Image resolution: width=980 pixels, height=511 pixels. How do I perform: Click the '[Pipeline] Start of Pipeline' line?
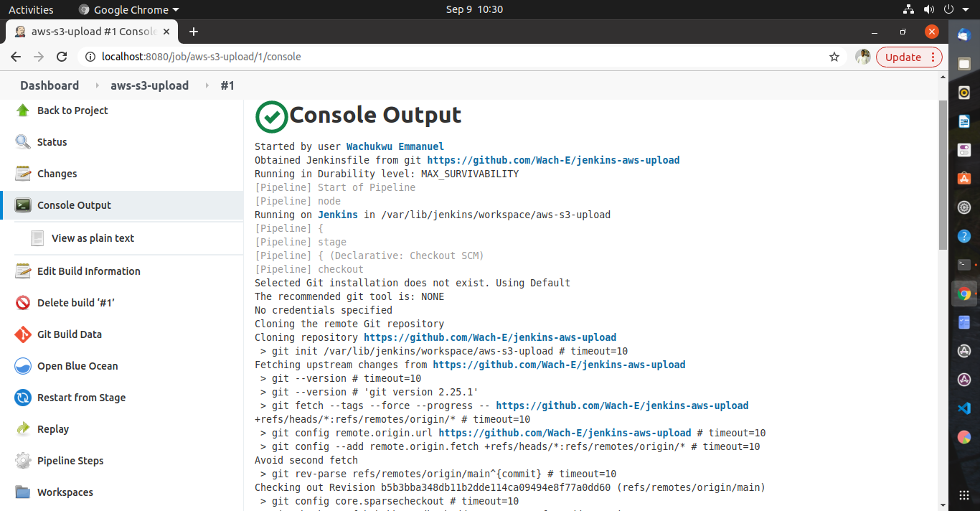335,187
